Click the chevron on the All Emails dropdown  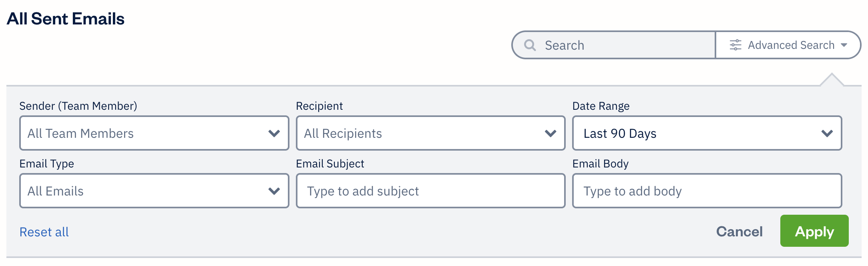[x=274, y=191]
